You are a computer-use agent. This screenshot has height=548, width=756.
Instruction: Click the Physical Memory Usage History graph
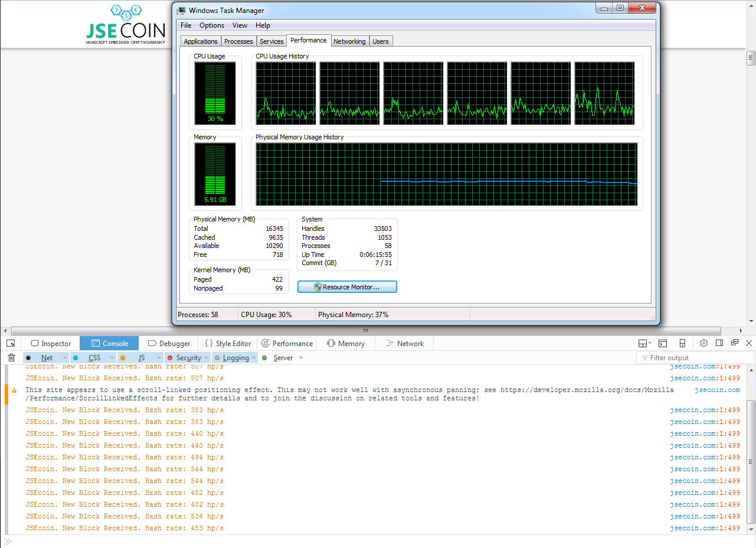(447, 174)
